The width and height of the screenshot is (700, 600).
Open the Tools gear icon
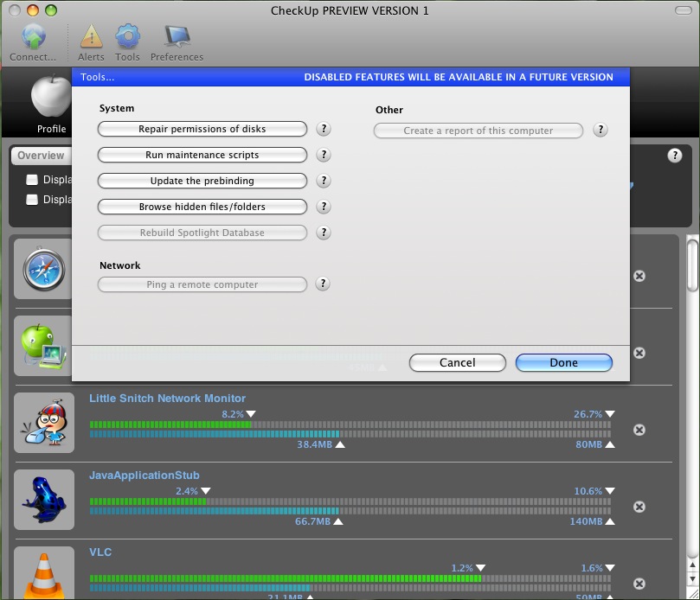click(128, 43)
